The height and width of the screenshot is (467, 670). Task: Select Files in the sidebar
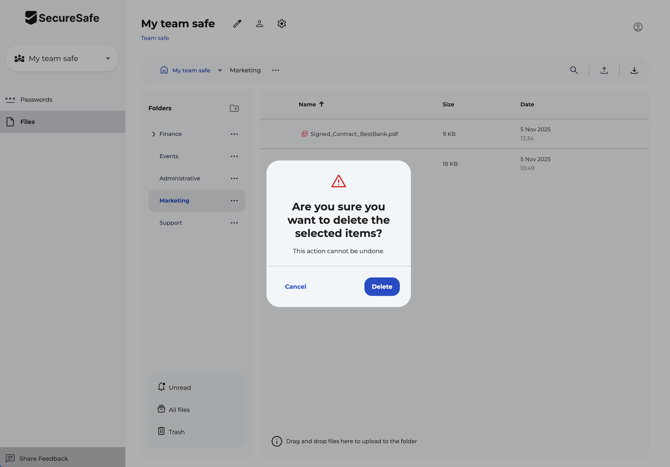click(x=28, y=122)
